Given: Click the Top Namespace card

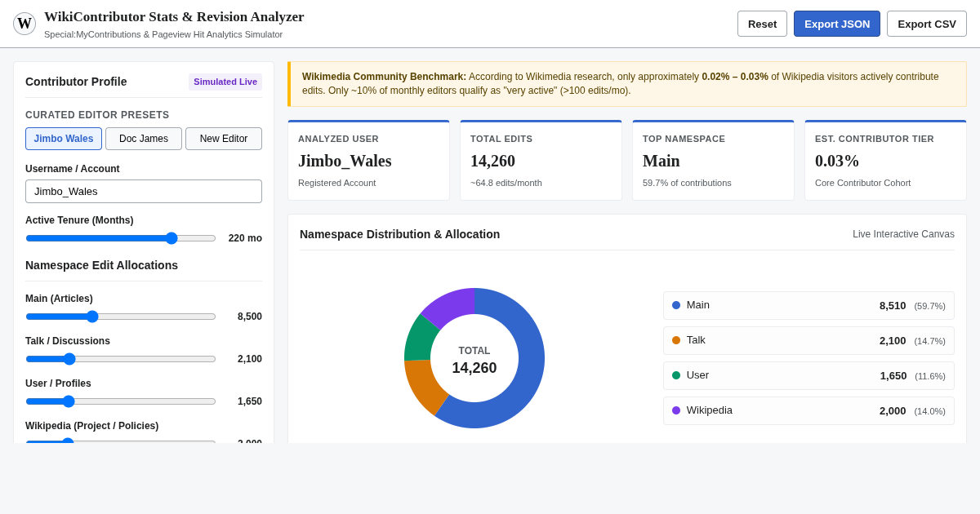Looking at the screenshot, I should [x=713, y=161].
